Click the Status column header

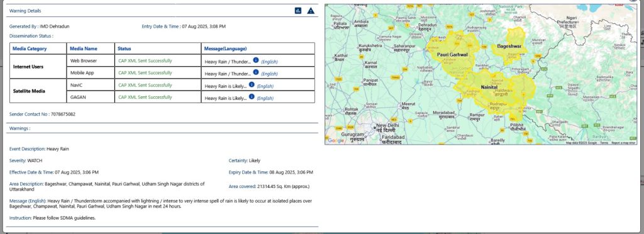[124, 48]
